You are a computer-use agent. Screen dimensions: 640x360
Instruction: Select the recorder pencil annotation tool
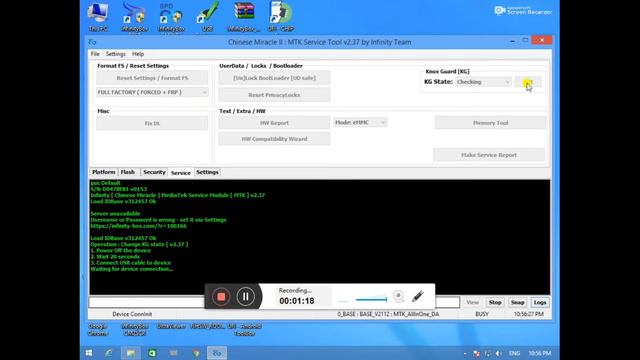418,296
